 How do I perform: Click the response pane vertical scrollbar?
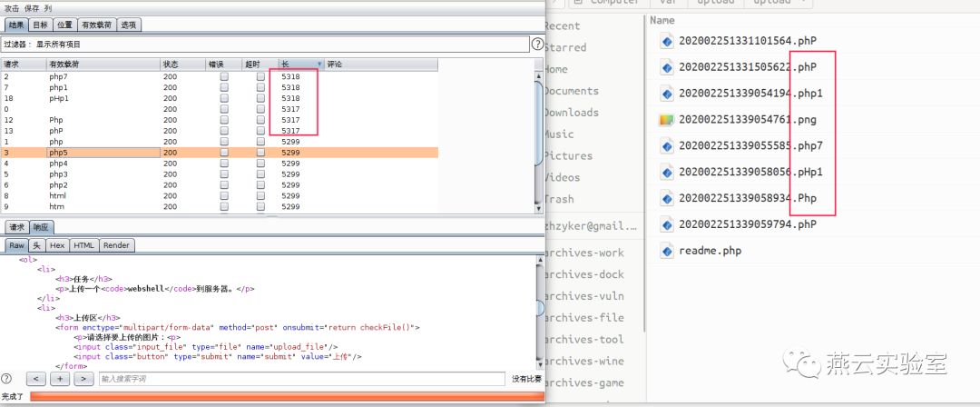(540, 312)
